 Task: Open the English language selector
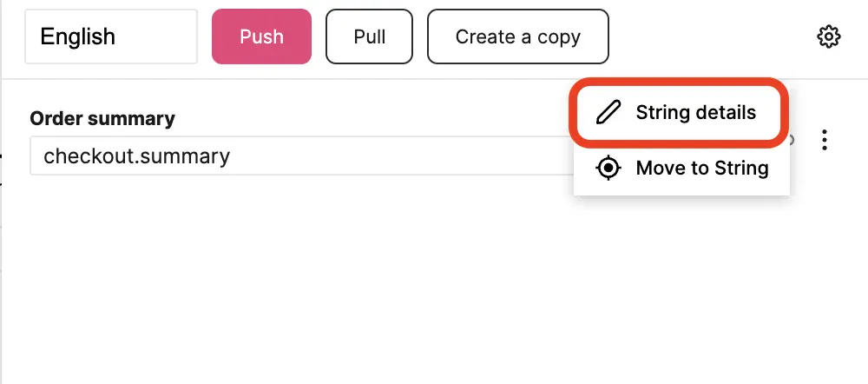tap(111, 37)
